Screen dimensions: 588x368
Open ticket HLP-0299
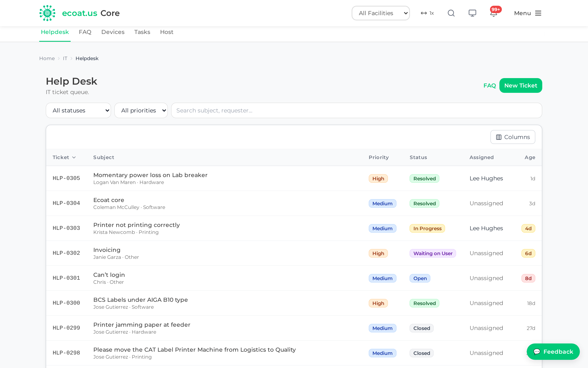(x=66, y=328)
